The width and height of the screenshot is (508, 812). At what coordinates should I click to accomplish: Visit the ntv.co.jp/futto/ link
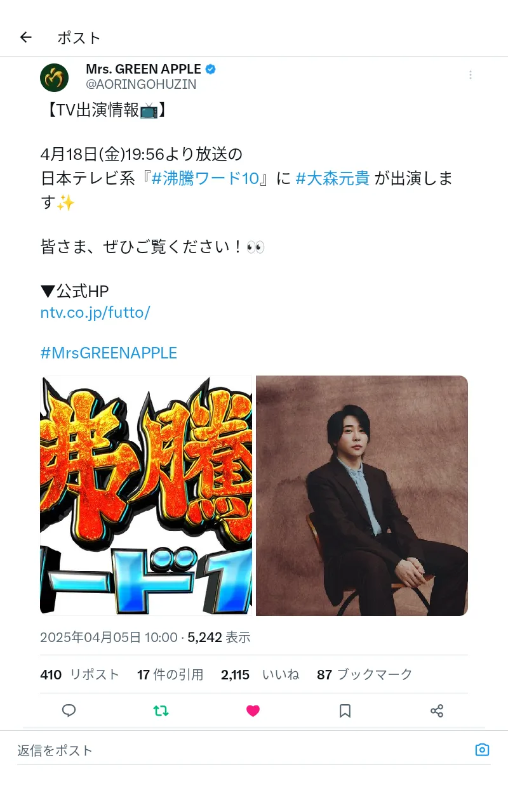coord(95,313)
